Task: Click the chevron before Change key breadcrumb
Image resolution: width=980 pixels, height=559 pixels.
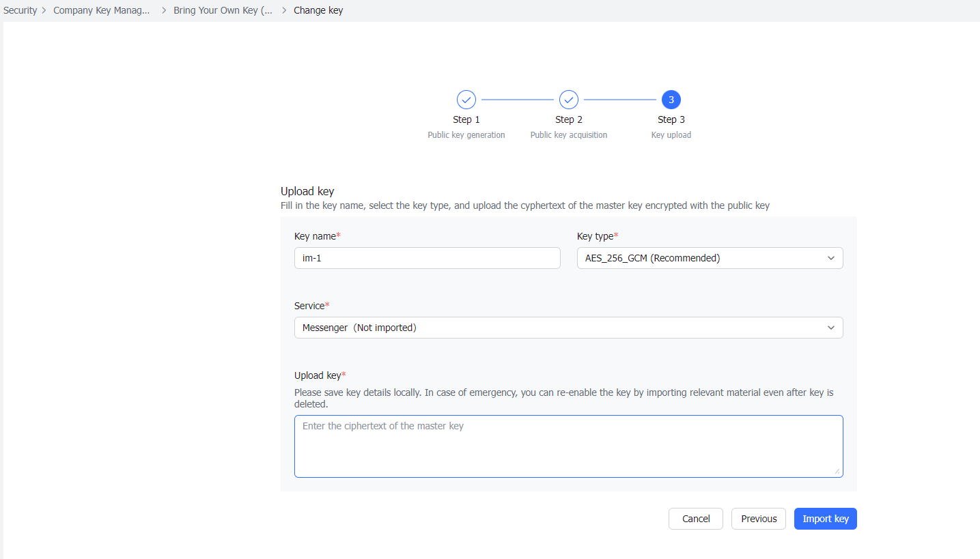Action: pyautogui.click(x=281, y=10)
